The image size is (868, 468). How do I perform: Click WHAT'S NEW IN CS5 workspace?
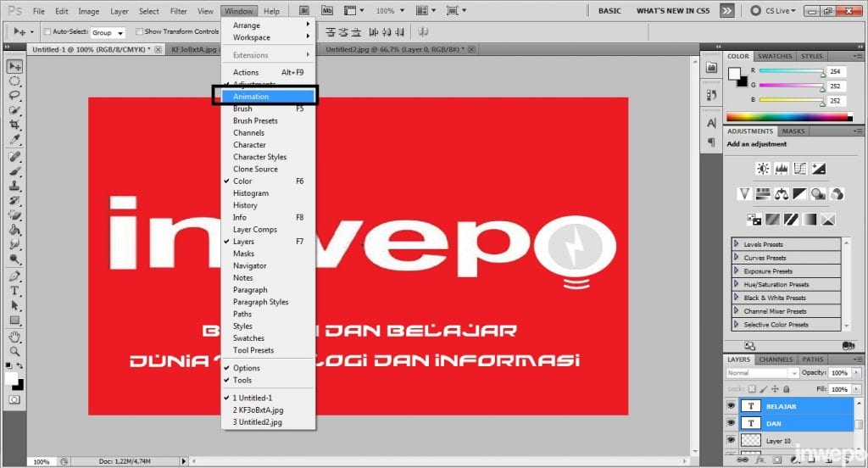672,10
